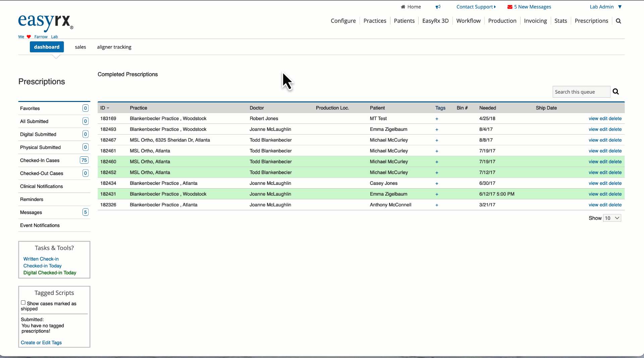This screenshot has width=644, height=358.
Task: Open the Production menu
Action: 502,21
